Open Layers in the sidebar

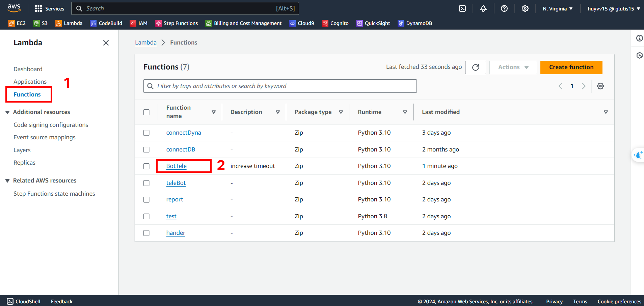click(22, 150)
